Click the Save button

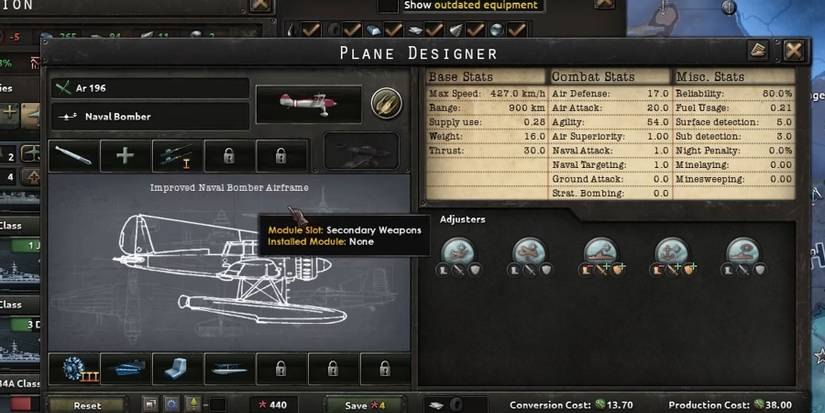tap(365, 405)
